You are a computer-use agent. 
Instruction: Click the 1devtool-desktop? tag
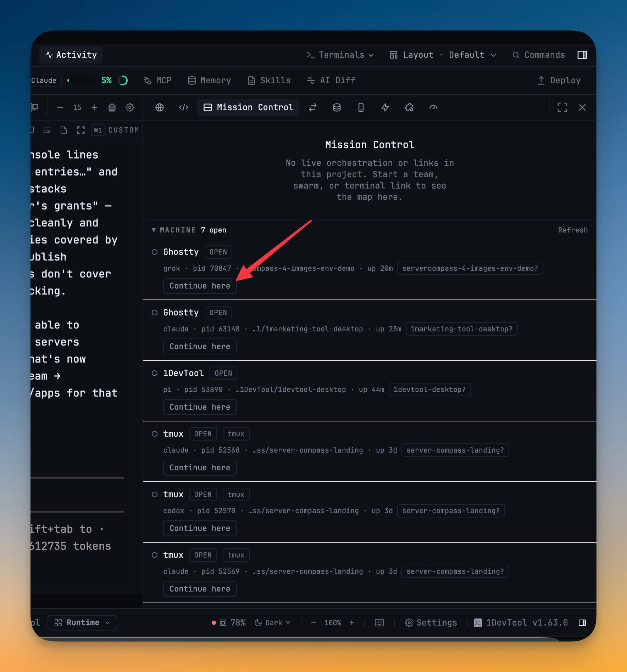click(x=429, y=390)
